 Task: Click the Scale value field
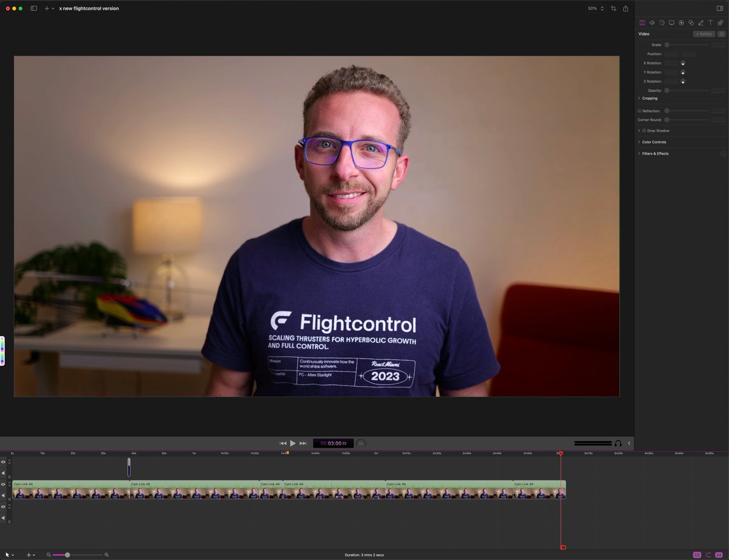click(x=718, y=45)
